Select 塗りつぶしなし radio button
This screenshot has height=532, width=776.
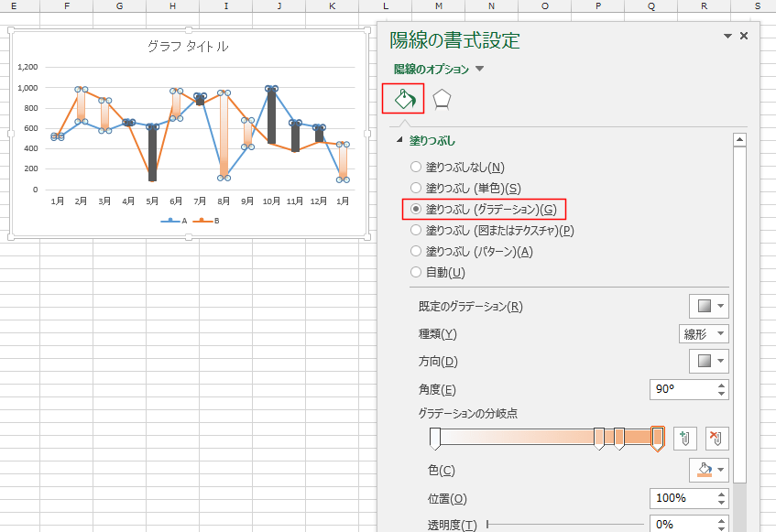[416, 167]
